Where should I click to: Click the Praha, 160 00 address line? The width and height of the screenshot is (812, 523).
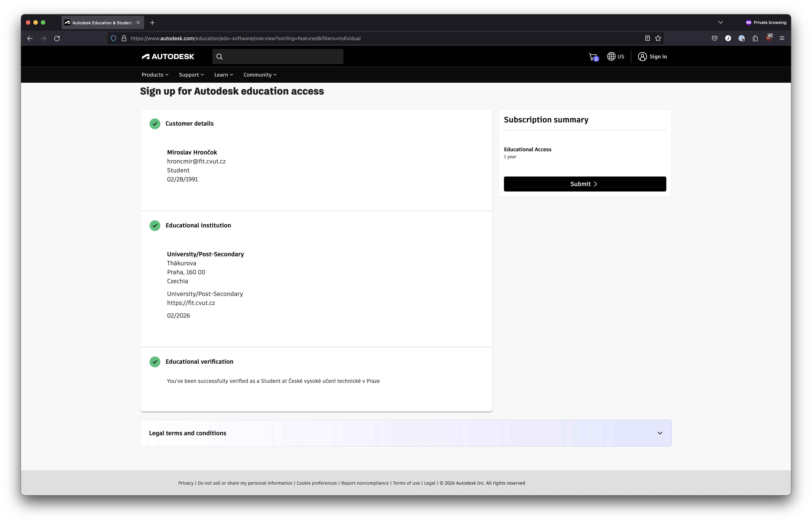coord(186,272)
